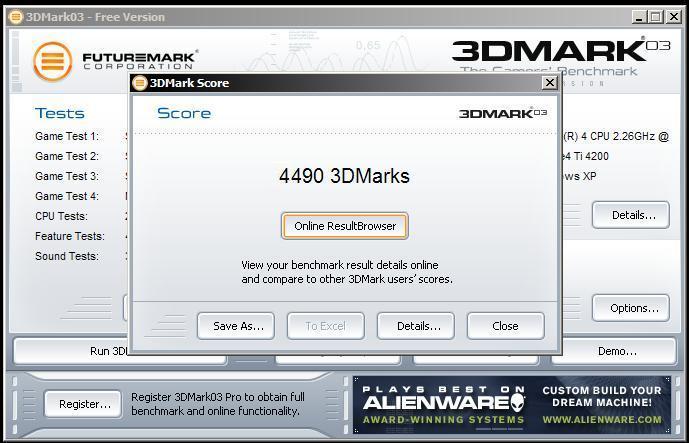
Task: Maximize the 3DMark03 main window
Action: [x=656, y=17]
